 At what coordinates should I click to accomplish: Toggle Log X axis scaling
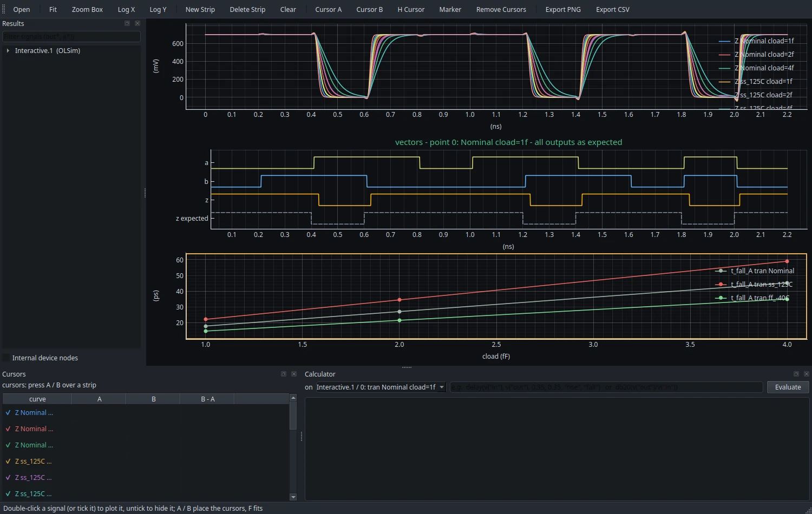tap(126, 9)
